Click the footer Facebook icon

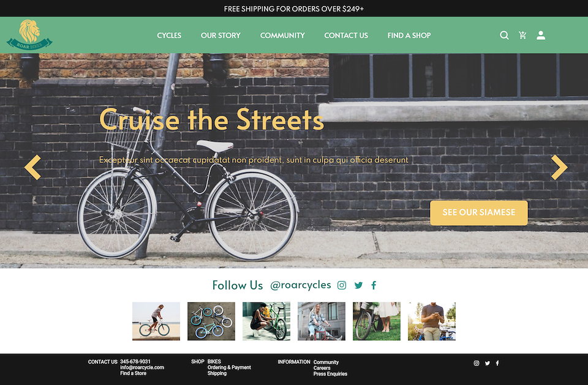point(497,363)
